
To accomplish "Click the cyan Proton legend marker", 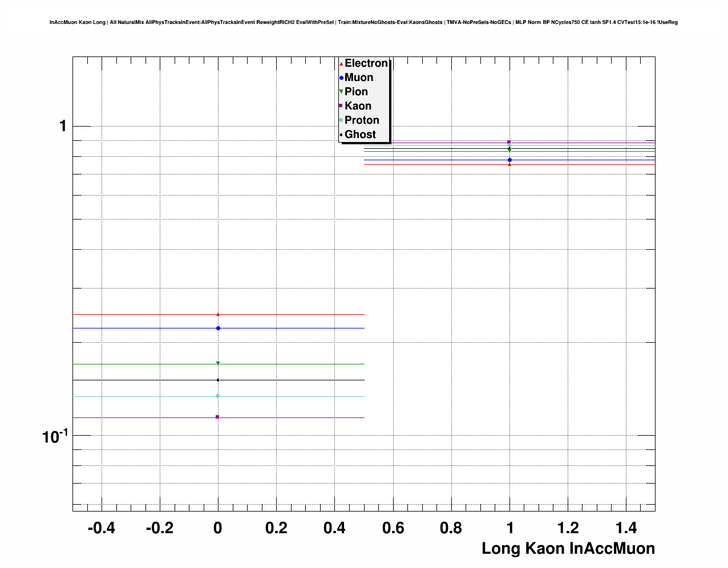I will (341, 120).
